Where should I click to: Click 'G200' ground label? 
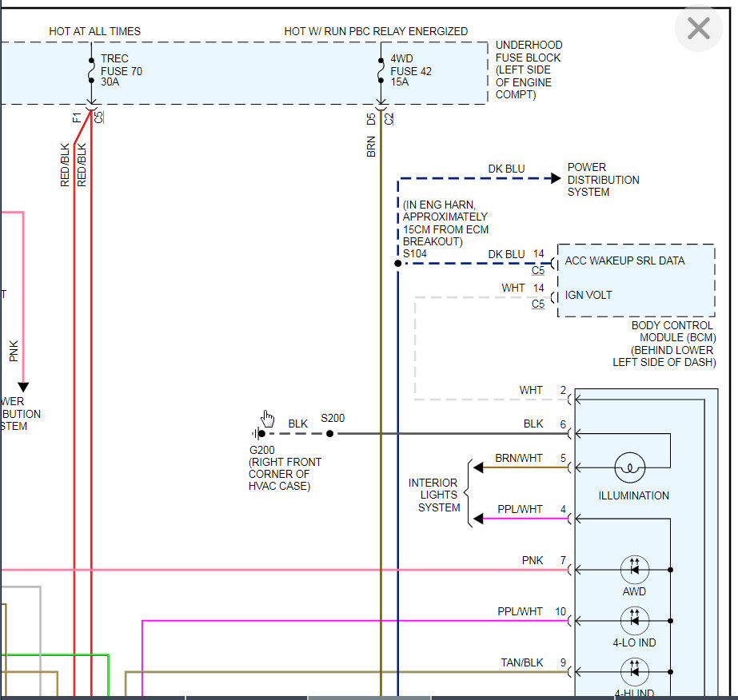[261, 450]
